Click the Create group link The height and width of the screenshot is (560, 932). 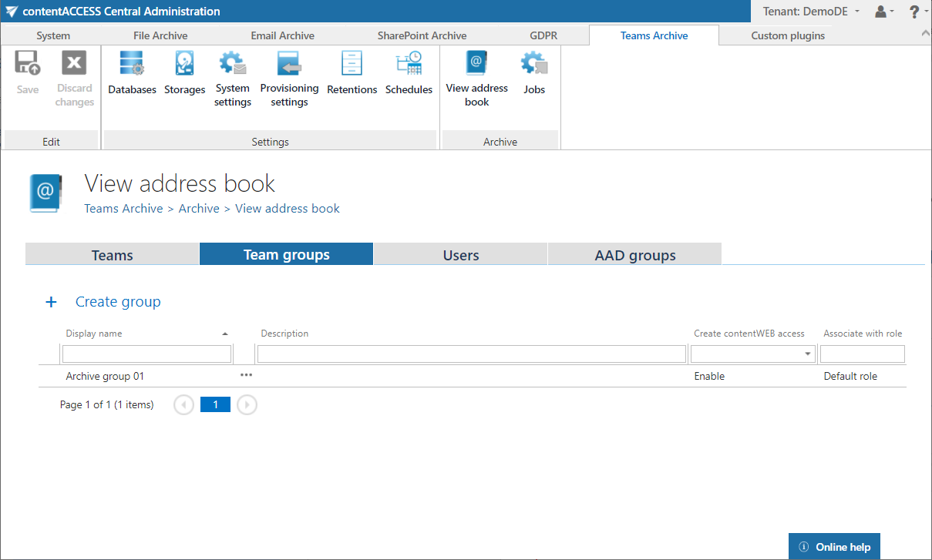117,302
